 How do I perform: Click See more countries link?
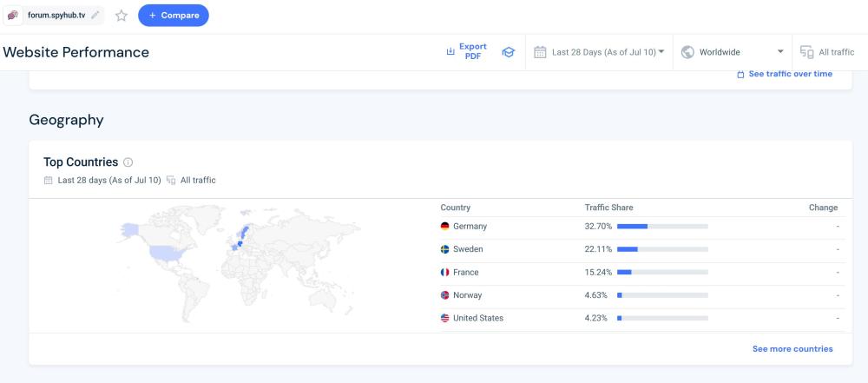(x=792, y=349)
